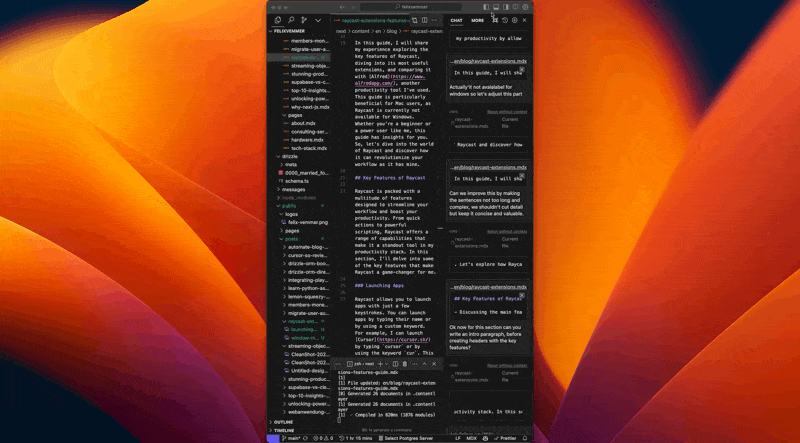This screenshot has height=443, width=800.
Task: Switch to the MORE tab
Action: point(478,20)
